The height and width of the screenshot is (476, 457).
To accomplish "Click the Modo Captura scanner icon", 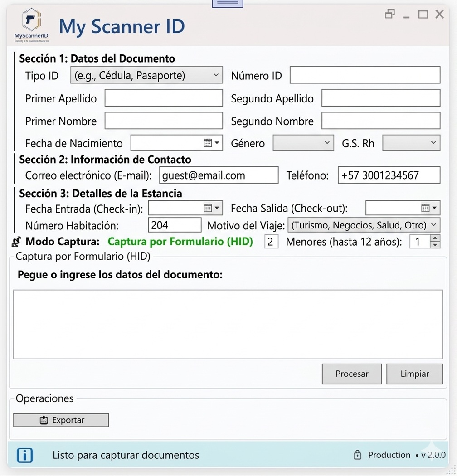I will click(15, 242).
